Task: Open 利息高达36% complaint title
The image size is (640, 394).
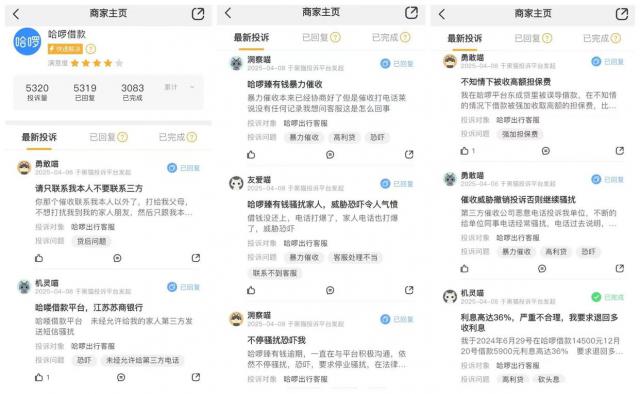Action: [539, 322]
